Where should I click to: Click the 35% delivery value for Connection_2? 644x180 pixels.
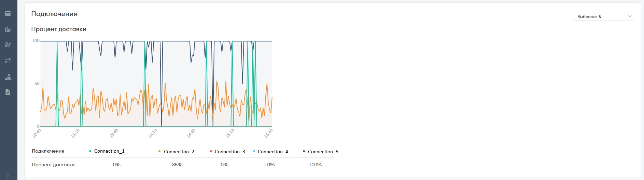[177, 165]
